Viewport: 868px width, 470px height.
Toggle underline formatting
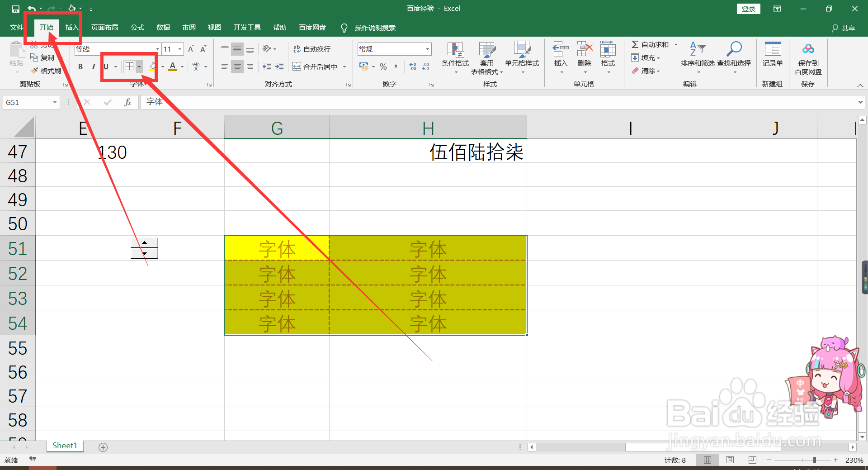click(105, 66)
